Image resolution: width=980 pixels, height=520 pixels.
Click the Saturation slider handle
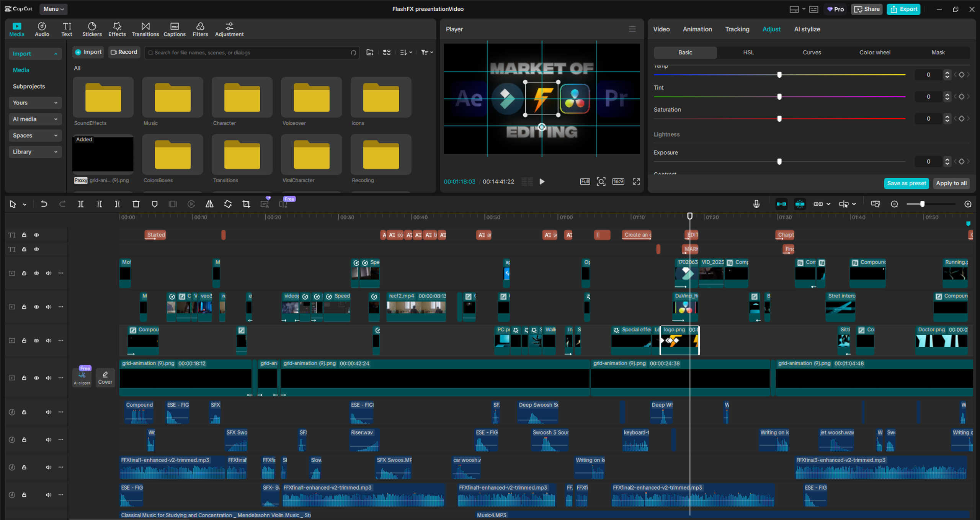[x=779, y=119]
